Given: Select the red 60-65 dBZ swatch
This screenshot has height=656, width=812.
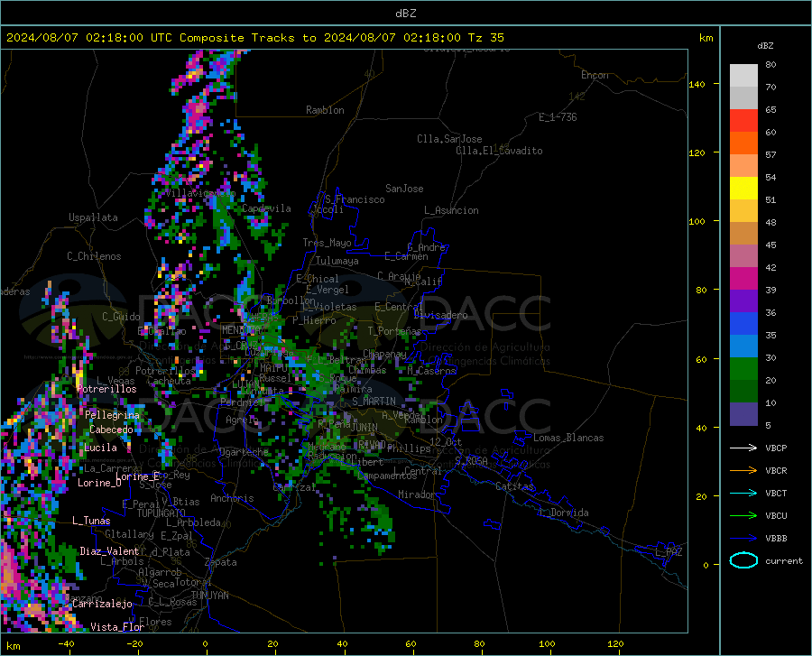Looking at the screenshot, I should pos(743,121).
